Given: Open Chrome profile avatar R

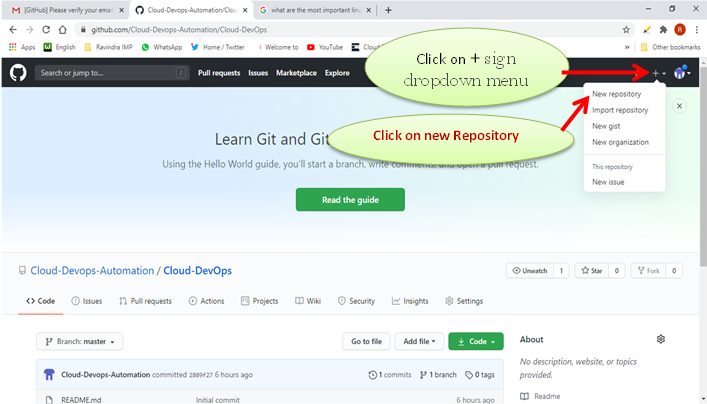Looking at the screenshot, I should coord(680,30).
